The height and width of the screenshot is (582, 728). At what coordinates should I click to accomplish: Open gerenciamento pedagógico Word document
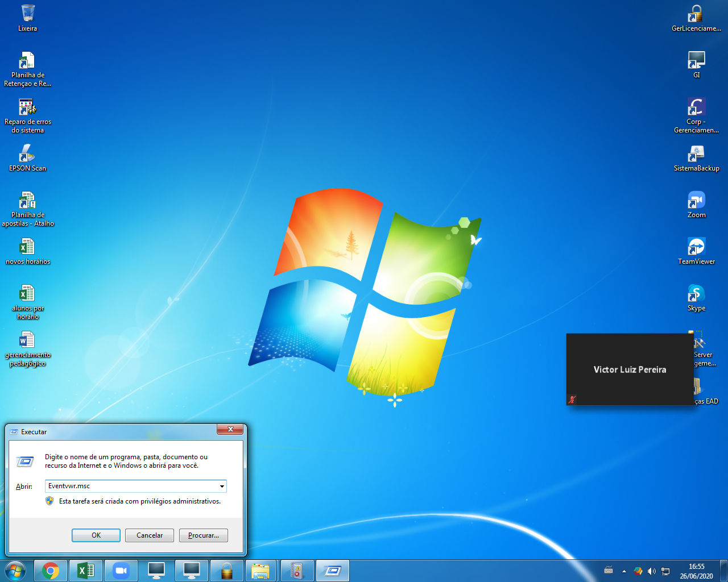pyautogui.click(x=27, y=349)
